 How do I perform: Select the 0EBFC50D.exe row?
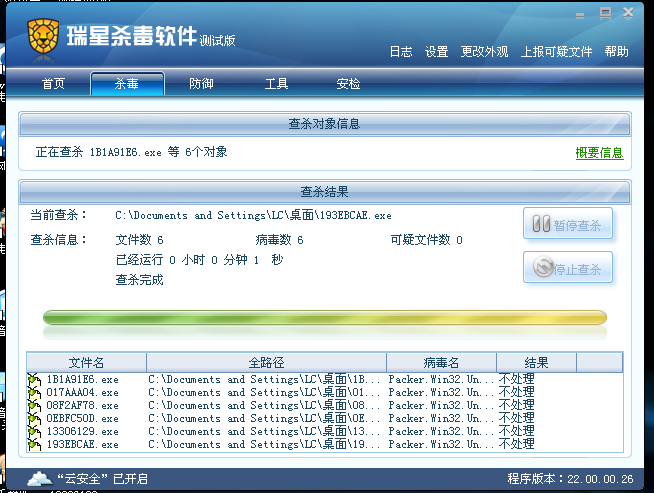325,418
